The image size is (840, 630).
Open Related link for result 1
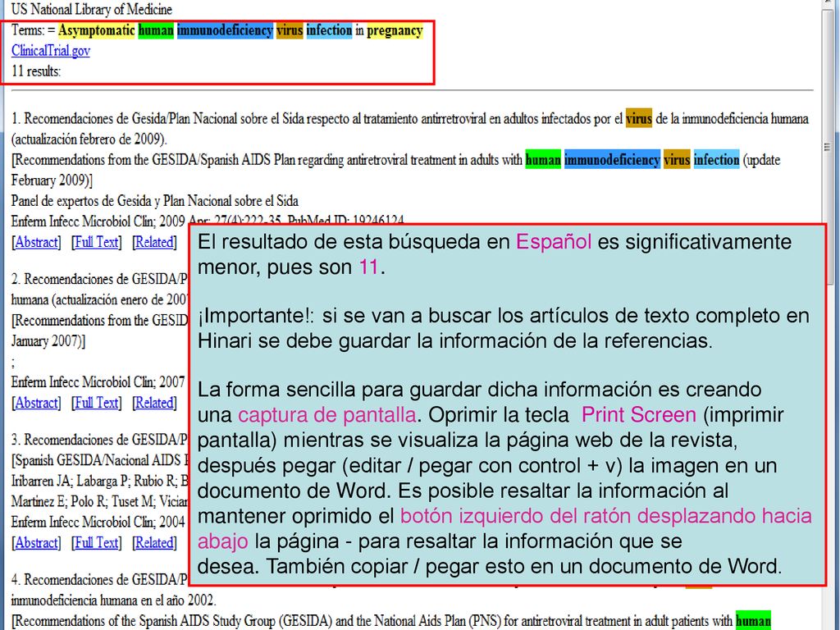pos(153,242)
